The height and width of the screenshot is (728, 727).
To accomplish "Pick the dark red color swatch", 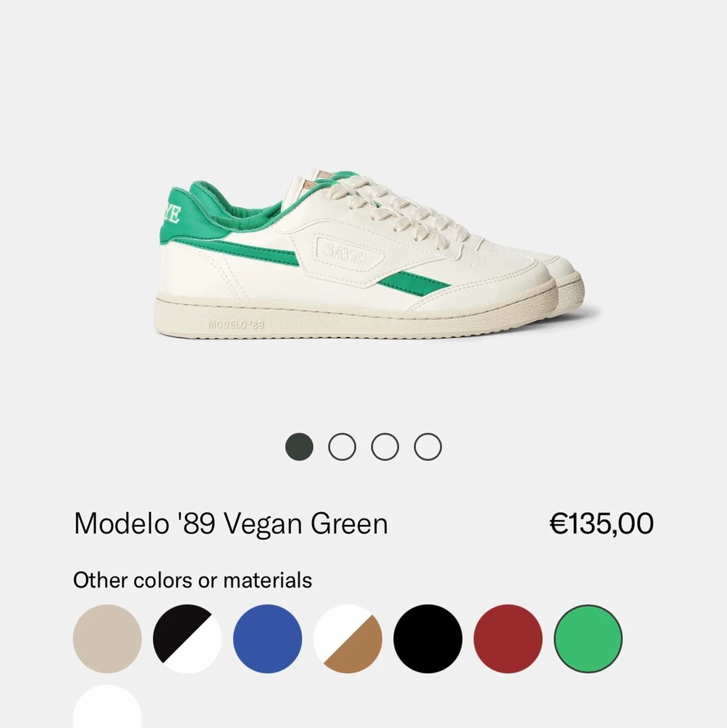I will pos(508,638).
